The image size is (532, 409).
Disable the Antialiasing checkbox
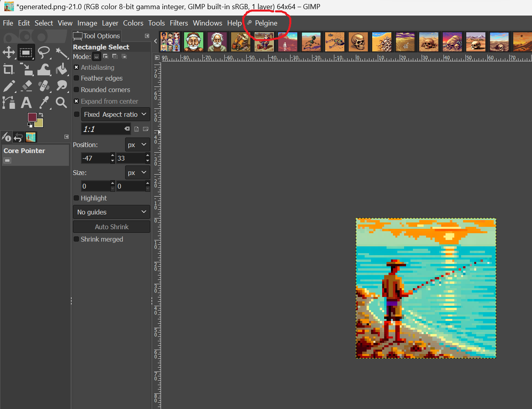pyautogui.click(x=77, y=67)
